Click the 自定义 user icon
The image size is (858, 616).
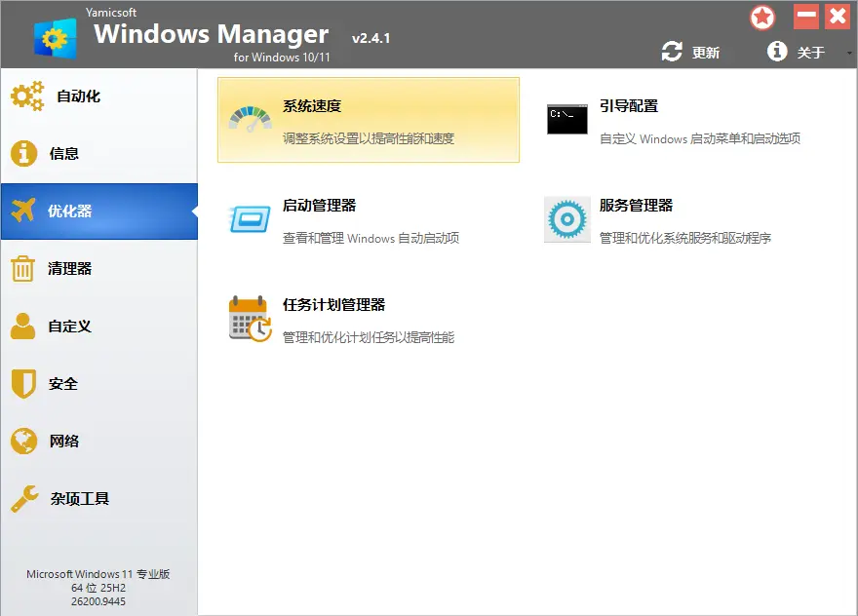(x=22, y=327)
